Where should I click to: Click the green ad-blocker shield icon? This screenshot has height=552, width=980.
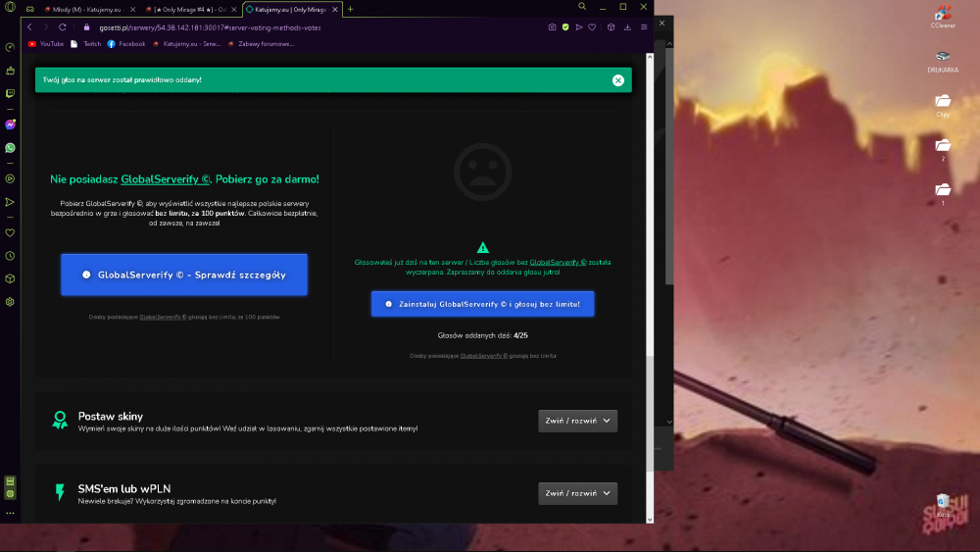pos(565,27)
